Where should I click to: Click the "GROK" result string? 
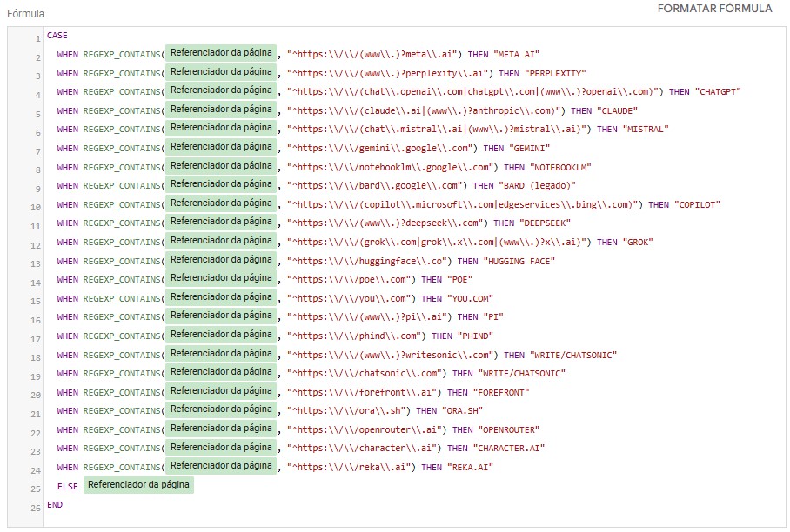pos(638,242)
